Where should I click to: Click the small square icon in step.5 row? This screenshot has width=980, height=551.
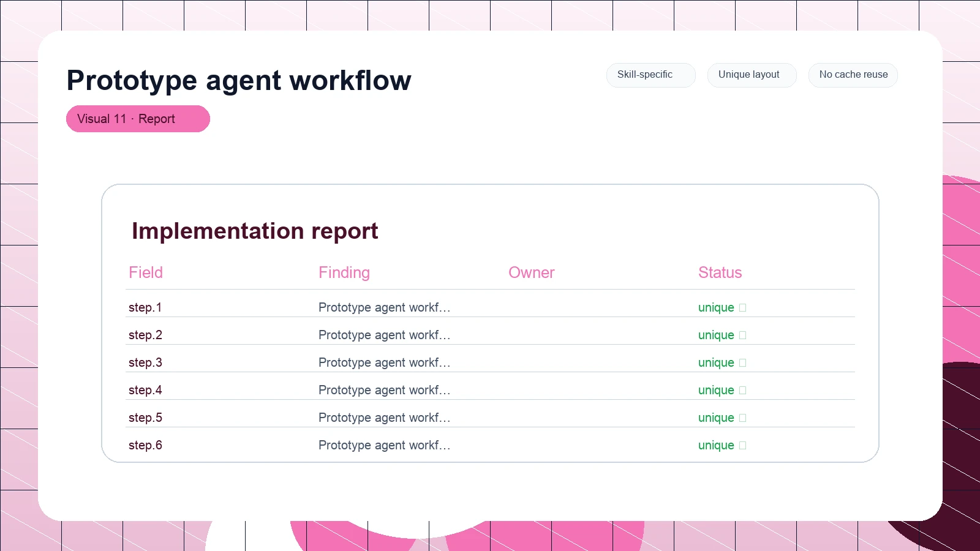click(x=743, y=418)
